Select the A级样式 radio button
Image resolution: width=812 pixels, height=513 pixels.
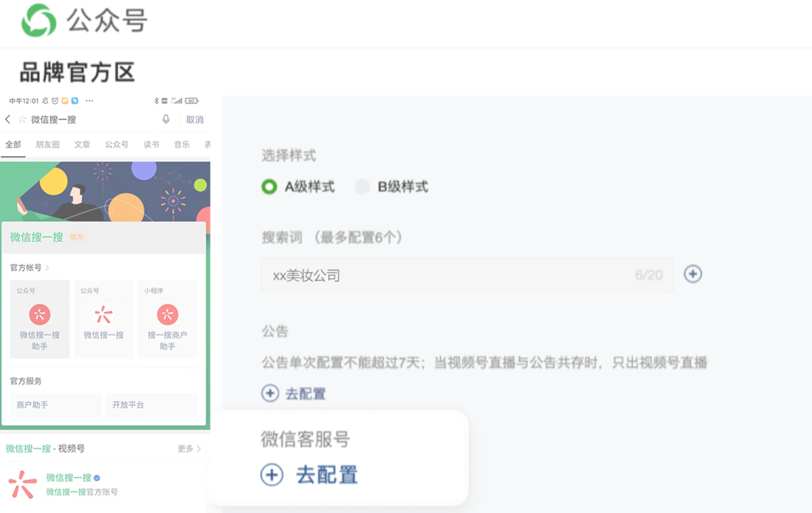(269, 187)
